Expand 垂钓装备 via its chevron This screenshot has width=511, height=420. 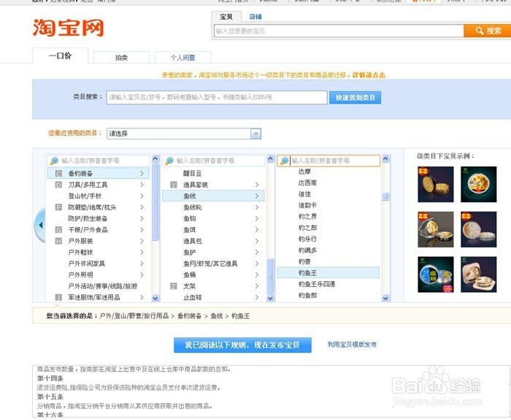(142, 173)
